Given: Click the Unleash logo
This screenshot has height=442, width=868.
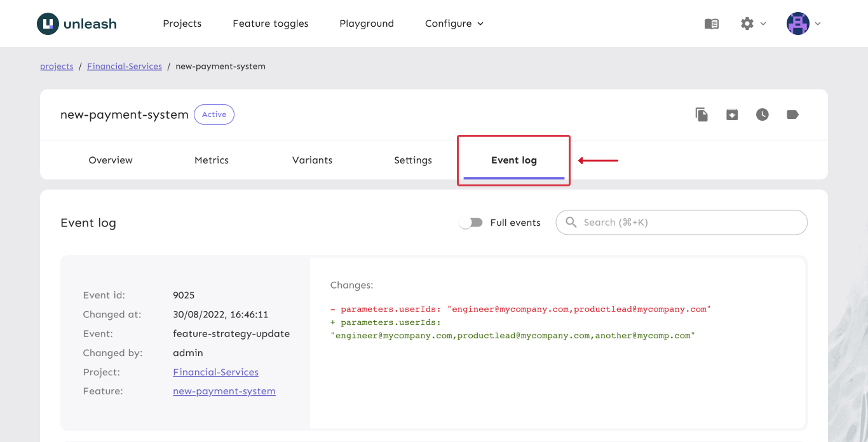Looking at the screenshot, I should 76,23.
